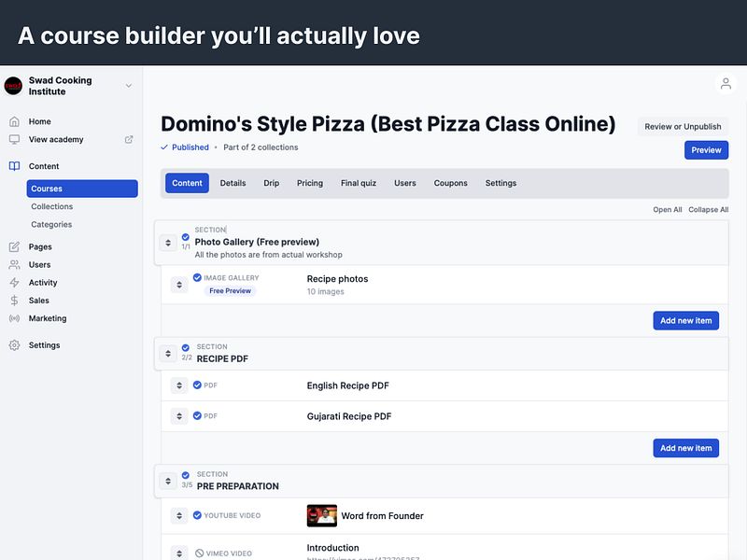Toggle published check on Image Gallery item

[x=197, y=277]
